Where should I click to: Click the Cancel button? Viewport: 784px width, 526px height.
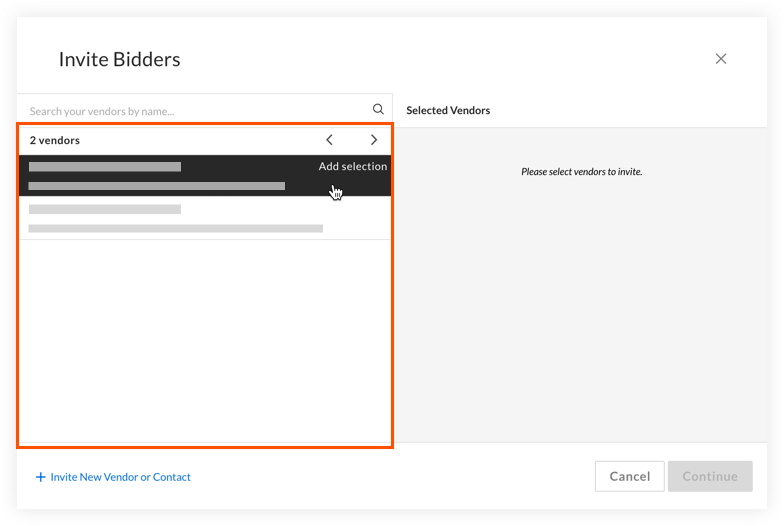630,476
